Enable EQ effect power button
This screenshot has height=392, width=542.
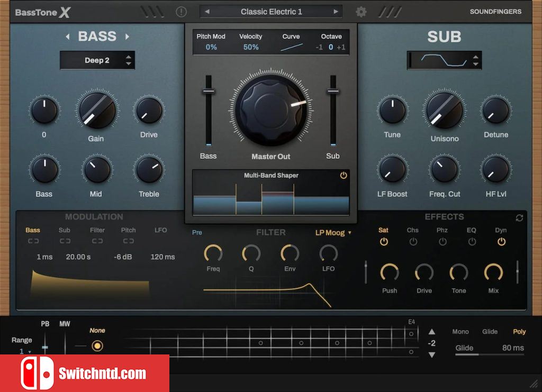[472, 242]
